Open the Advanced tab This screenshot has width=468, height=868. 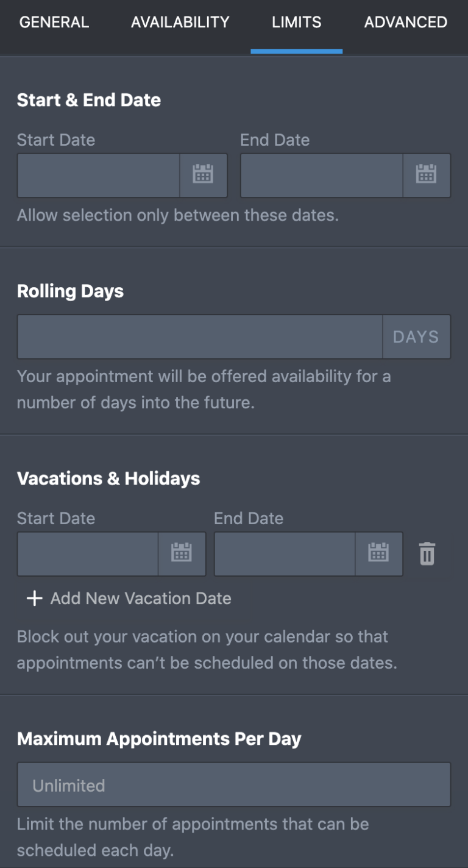[405, 22]
